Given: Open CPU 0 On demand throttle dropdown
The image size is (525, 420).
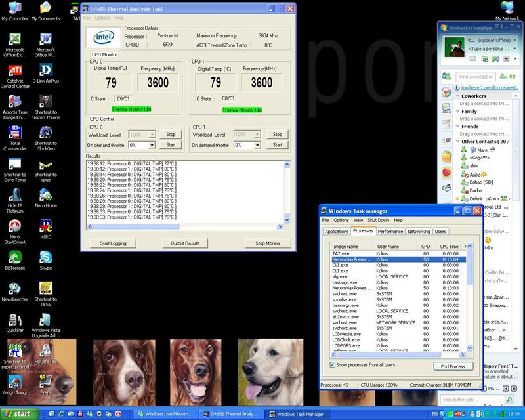Looking at the screenshot, I should click(152, 145).
